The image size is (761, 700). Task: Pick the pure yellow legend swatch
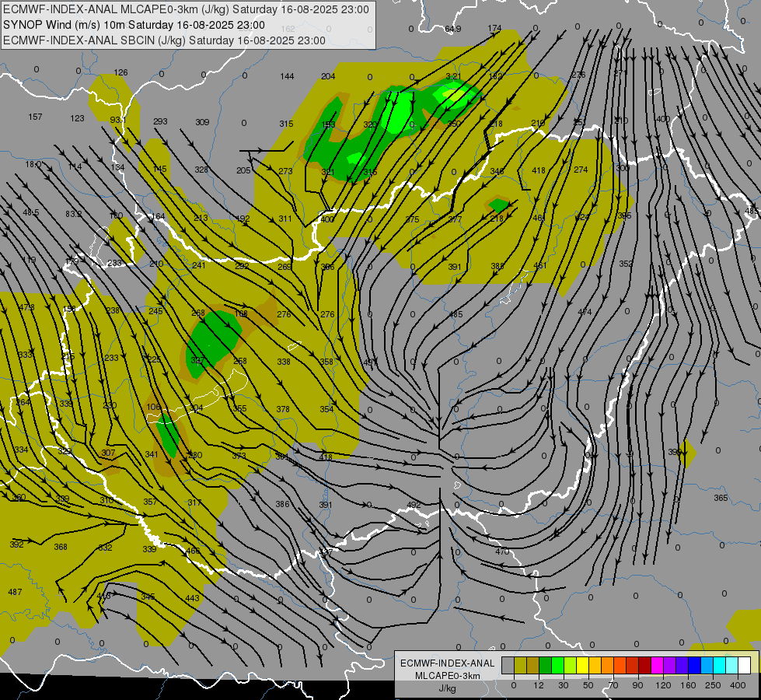click(x=583, y=666)
